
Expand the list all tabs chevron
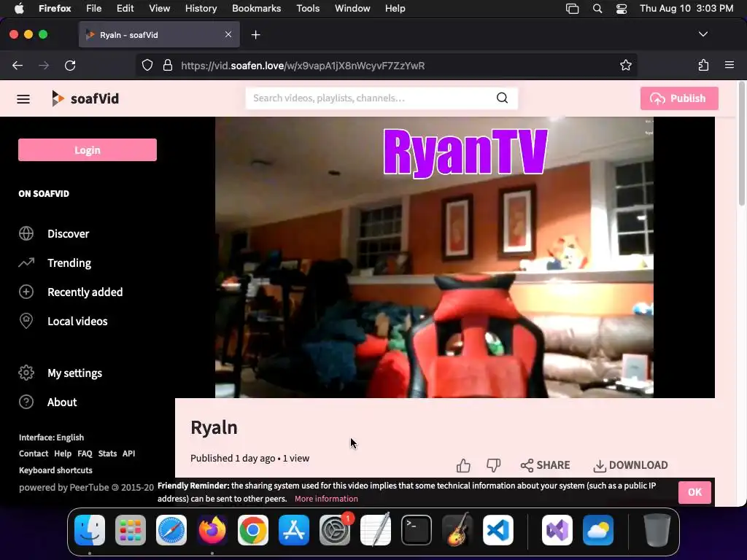pyautogui.click(x=703, y=34)
